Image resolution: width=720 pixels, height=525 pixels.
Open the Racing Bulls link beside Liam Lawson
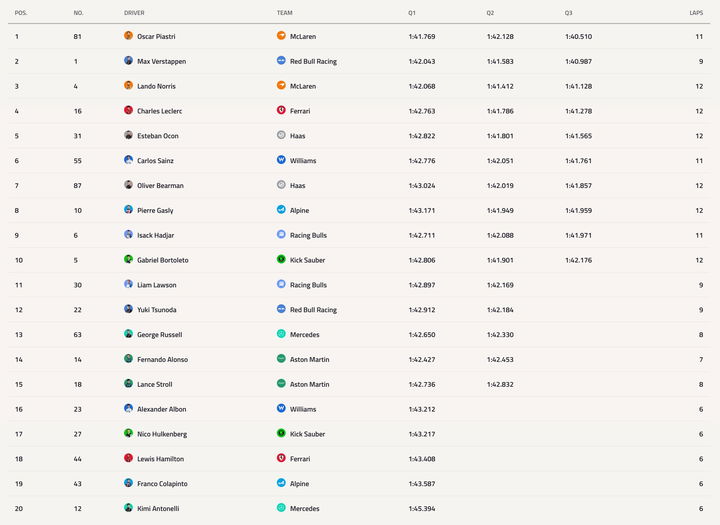tap(308, 285)
